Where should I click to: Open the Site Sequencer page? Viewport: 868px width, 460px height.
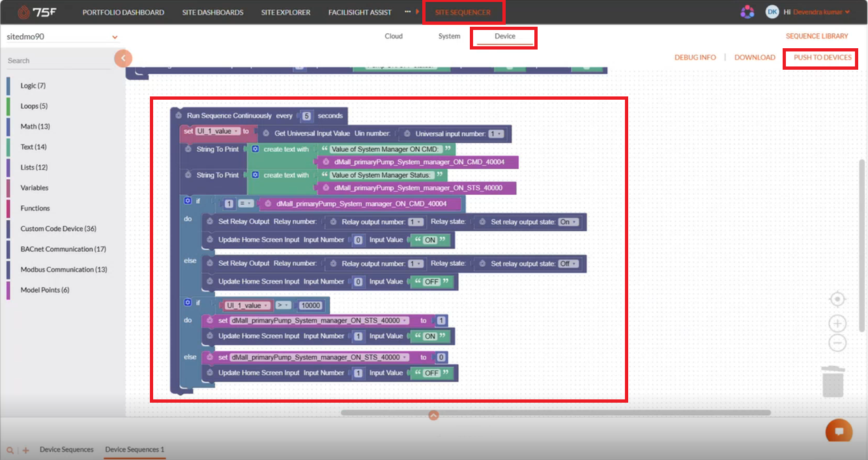[x=463, y=12]
